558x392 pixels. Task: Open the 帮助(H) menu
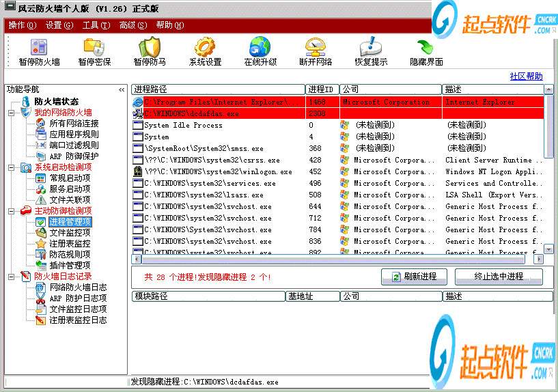[x=170, y=25]
